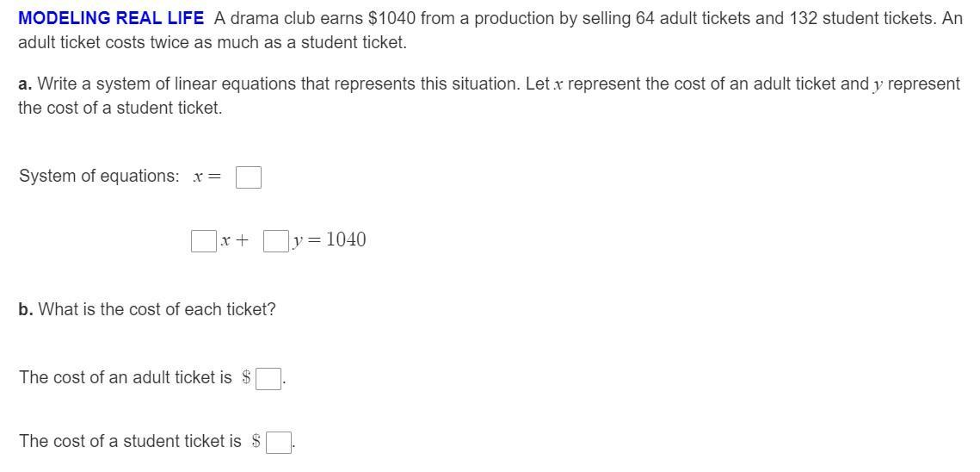Select the coefficient box before x

[204, 240]
